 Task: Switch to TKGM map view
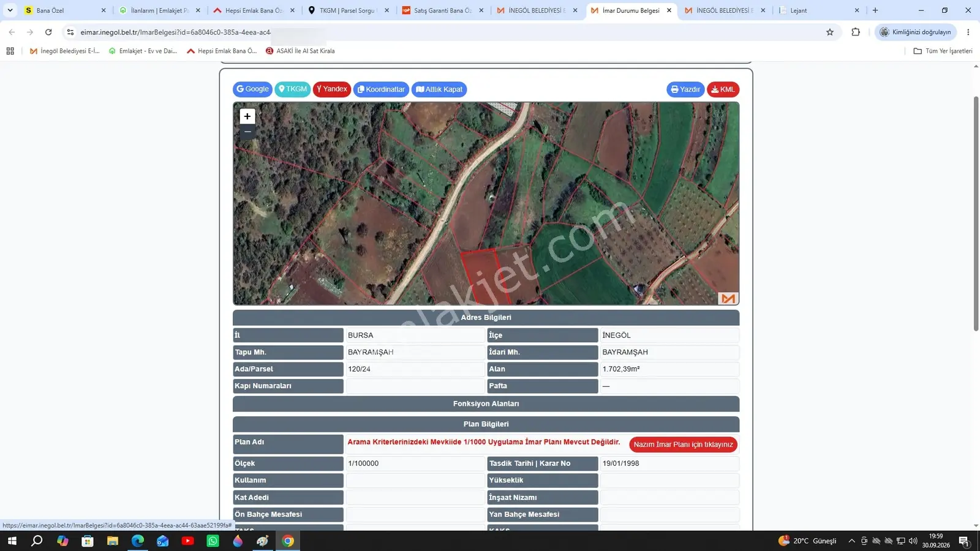[x=293, y=89]
